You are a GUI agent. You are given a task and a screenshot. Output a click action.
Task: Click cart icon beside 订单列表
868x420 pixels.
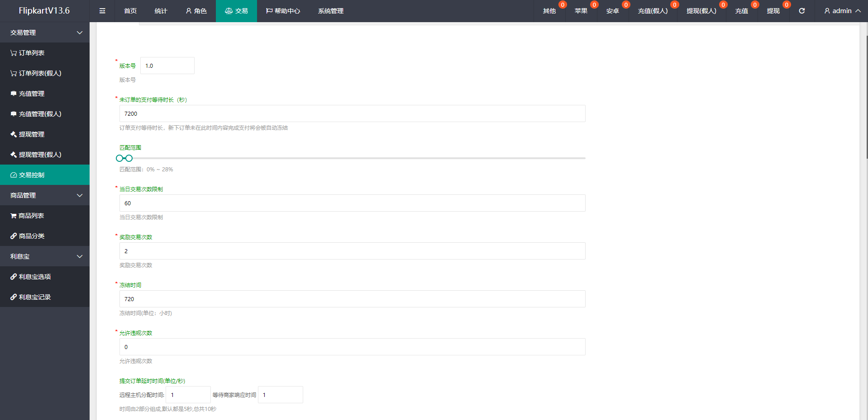tap(14, 53)
